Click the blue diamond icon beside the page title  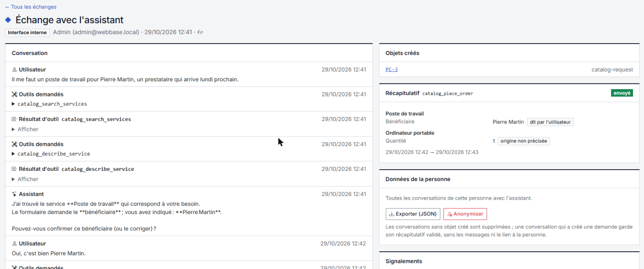click(8, 20)
